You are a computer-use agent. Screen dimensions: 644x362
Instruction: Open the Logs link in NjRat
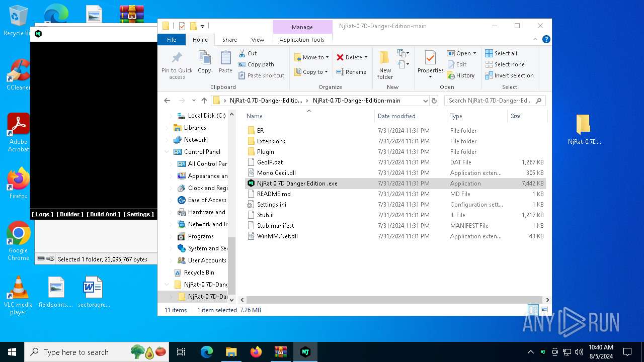(x=42, y=214)
